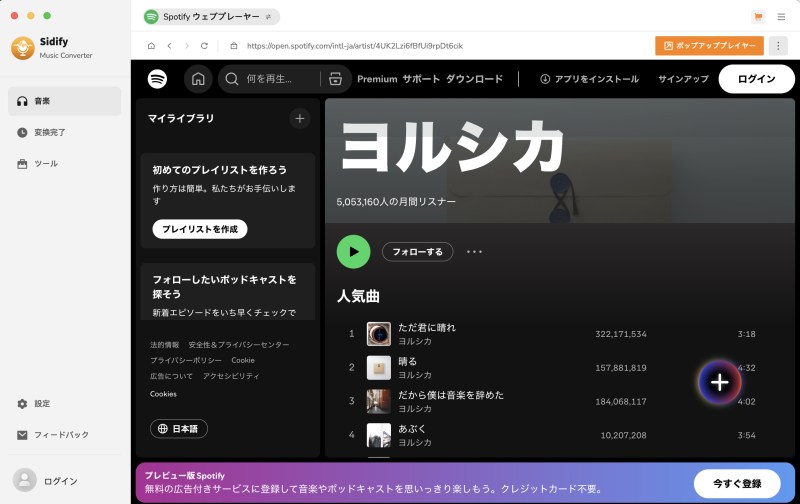Click the lock icon beside the URL
Viewport: 800px width, 504px height.
[x=234, y=46]
